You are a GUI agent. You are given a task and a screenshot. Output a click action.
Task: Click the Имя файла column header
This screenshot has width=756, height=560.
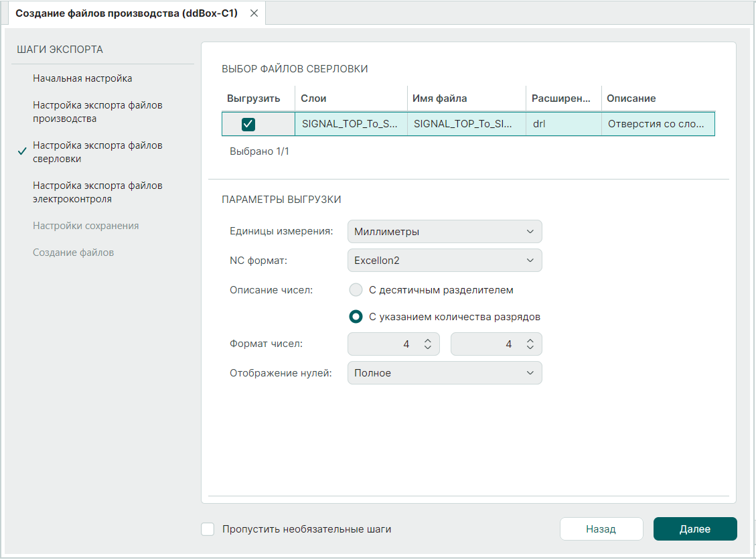pyautogui.click(x=440, y=98)
